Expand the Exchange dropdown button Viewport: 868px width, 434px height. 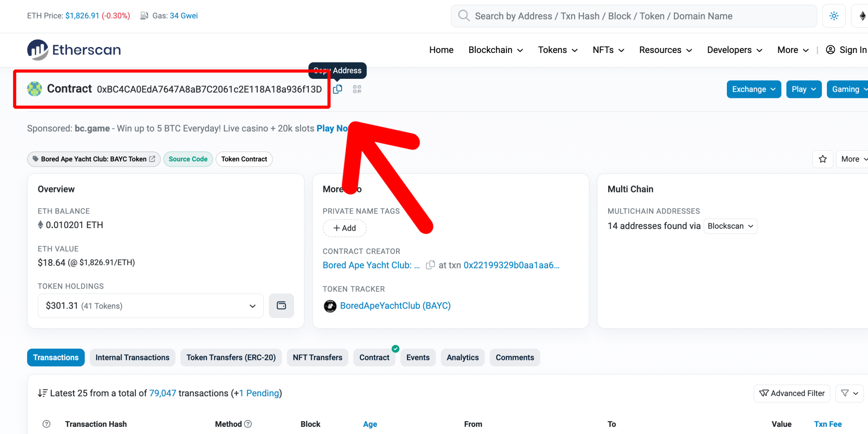(754, 89)
